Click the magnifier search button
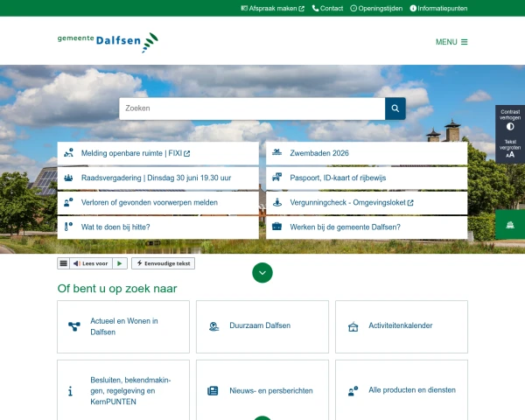 (x=395, y=108)
